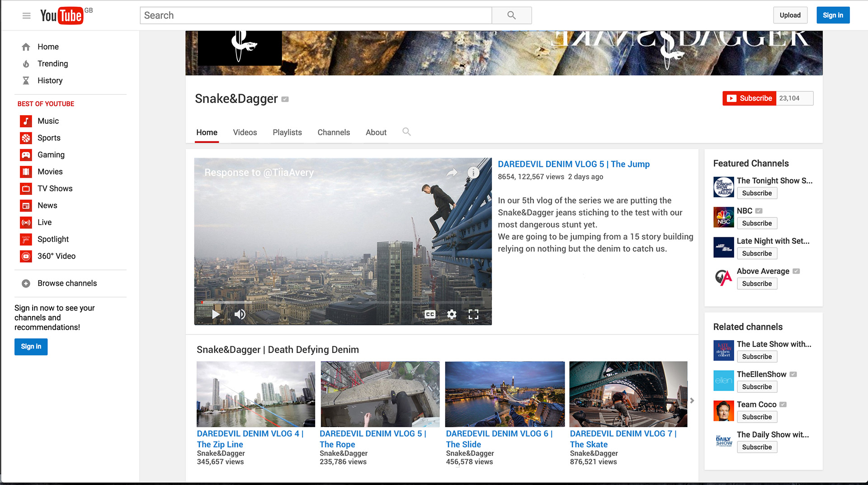Subscribe to TheEllenShow channel
This screenshot has height=485, width=868.
(757, 387)
